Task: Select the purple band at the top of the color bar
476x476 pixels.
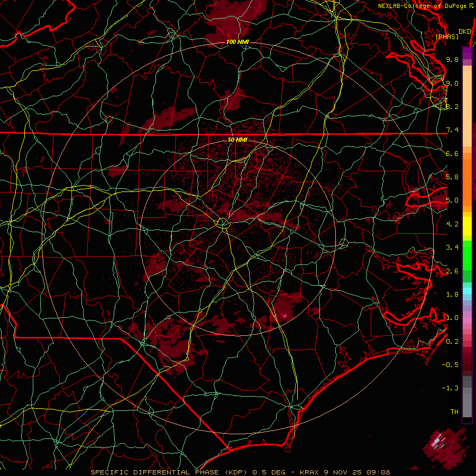Action: [467, 53]
